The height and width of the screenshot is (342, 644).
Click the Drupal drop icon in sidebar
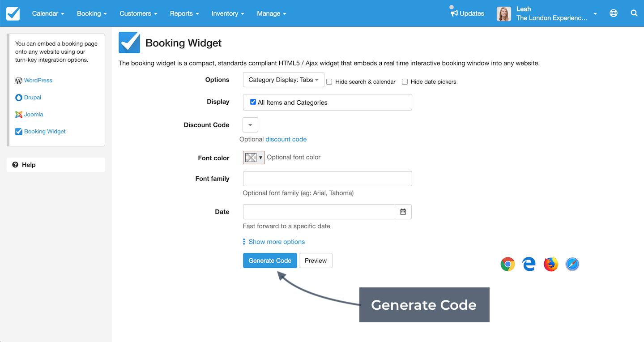click(19, 98)
